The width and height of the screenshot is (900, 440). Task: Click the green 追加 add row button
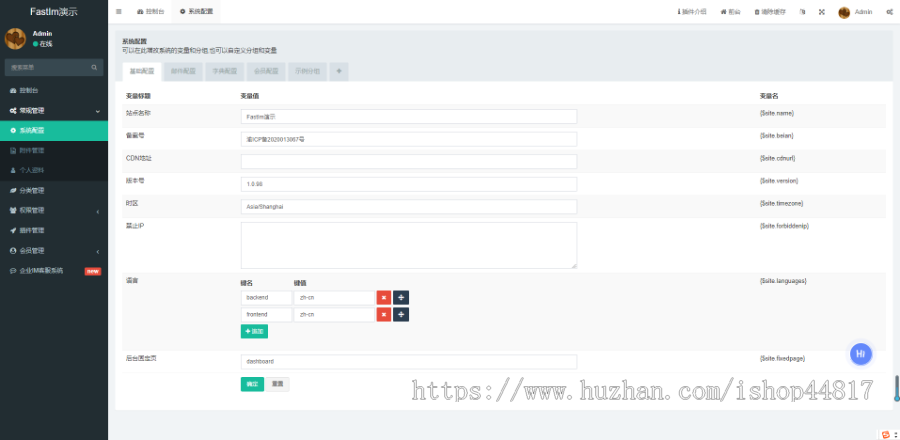click(x=254, y=331)
